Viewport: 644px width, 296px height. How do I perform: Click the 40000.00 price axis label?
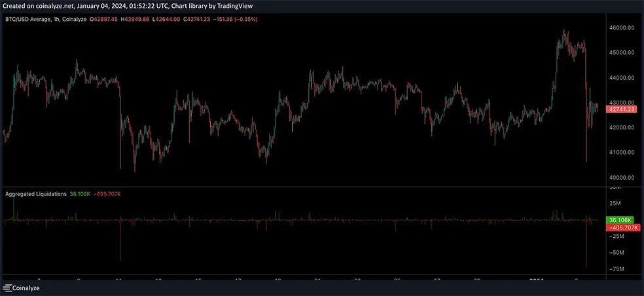(621, 177)
